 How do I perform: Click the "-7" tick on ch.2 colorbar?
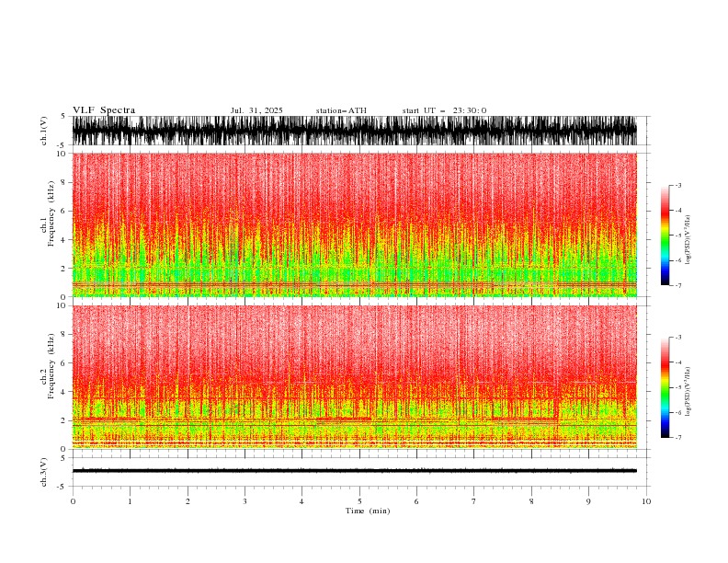(678, 437)
